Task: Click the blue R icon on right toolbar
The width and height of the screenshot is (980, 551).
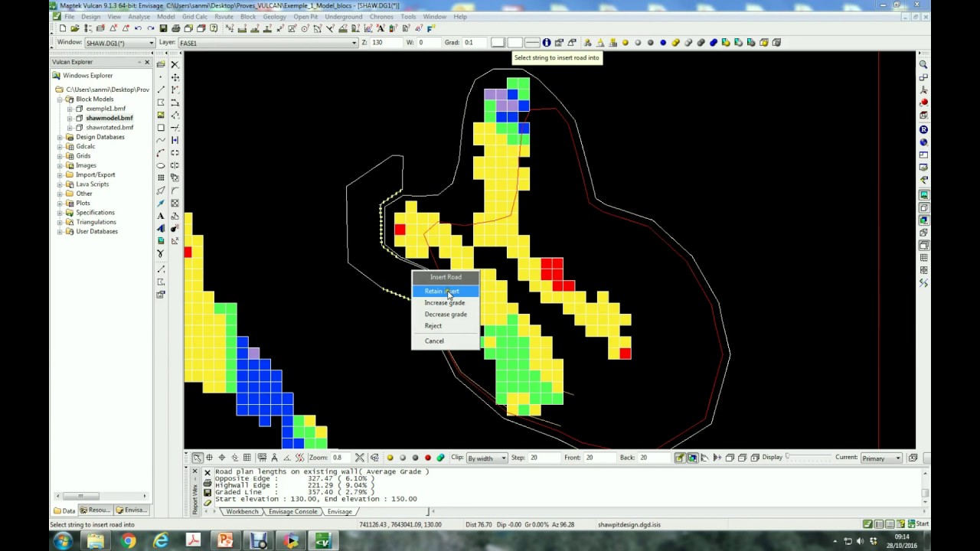Action: pos(923,129)
